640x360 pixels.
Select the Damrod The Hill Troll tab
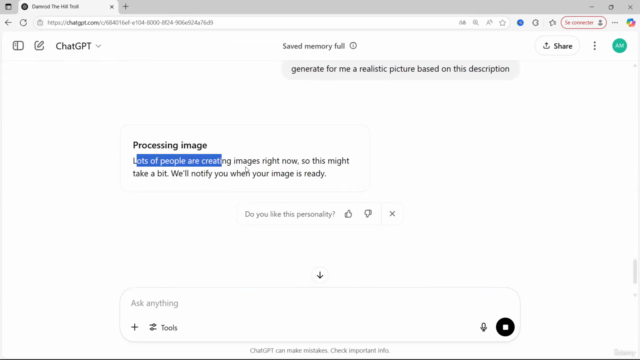pyautogui.click(x=68, y=7)
